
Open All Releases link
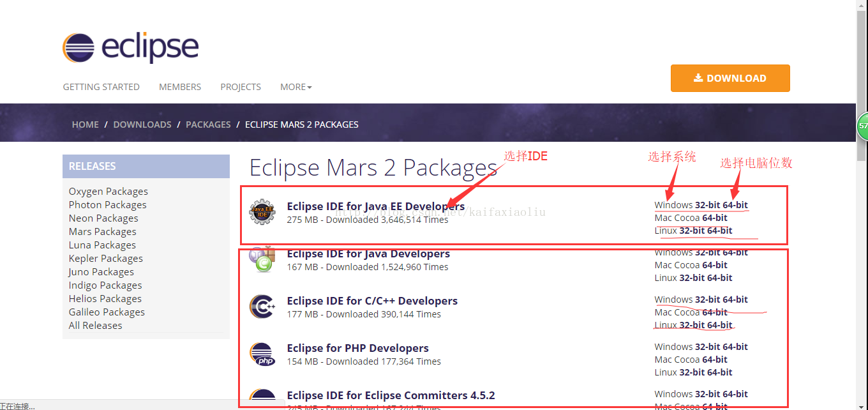point(96,326)
